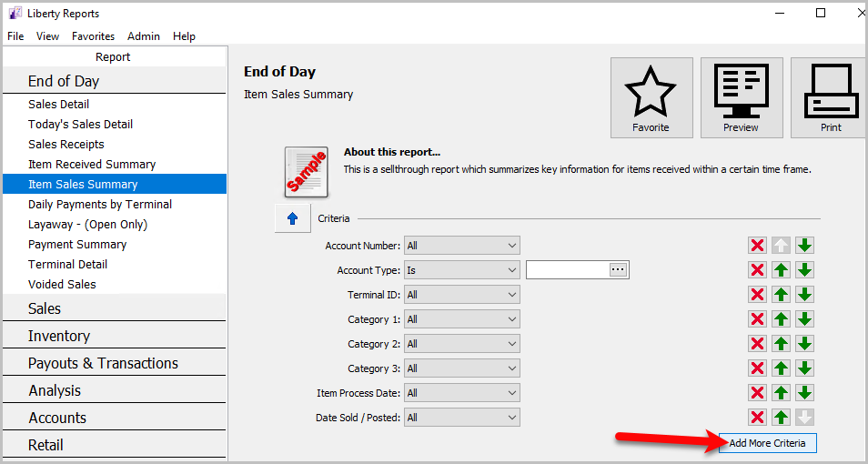Expand the Inventory report group
This screenshot has height=464, width=868.
click(x=115, y=336)
